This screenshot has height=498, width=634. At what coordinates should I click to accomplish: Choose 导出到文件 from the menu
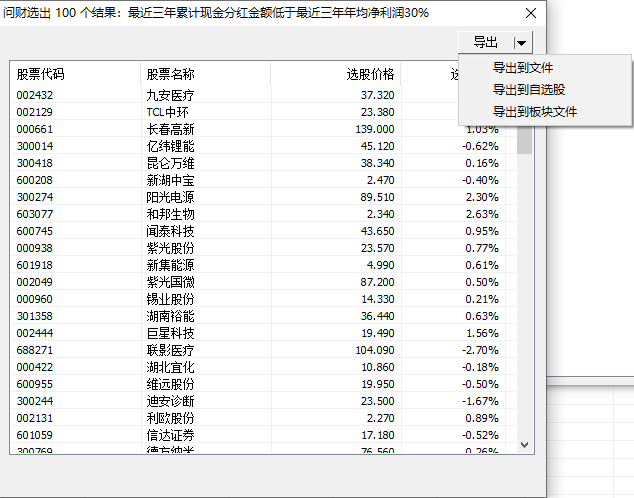(x=522, y=68)
